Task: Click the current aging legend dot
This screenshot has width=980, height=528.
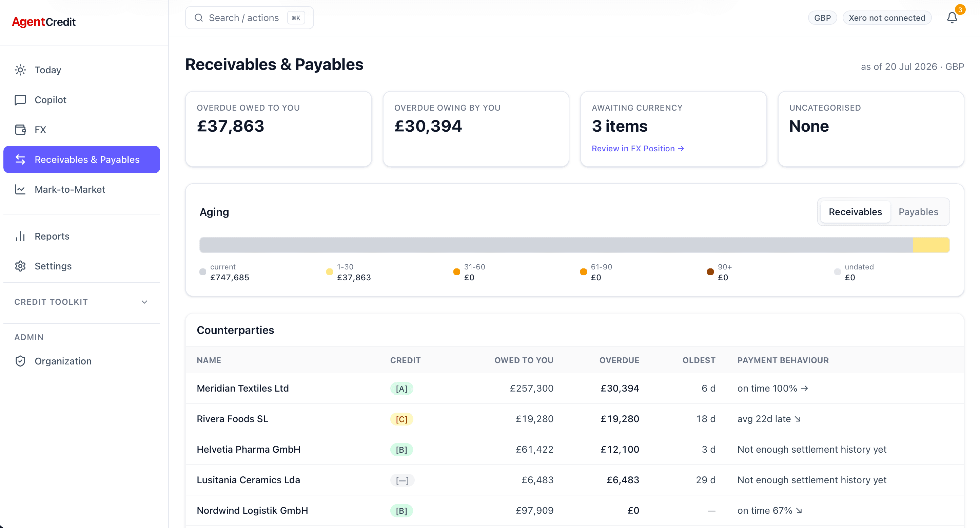Action: click(203, 272)
